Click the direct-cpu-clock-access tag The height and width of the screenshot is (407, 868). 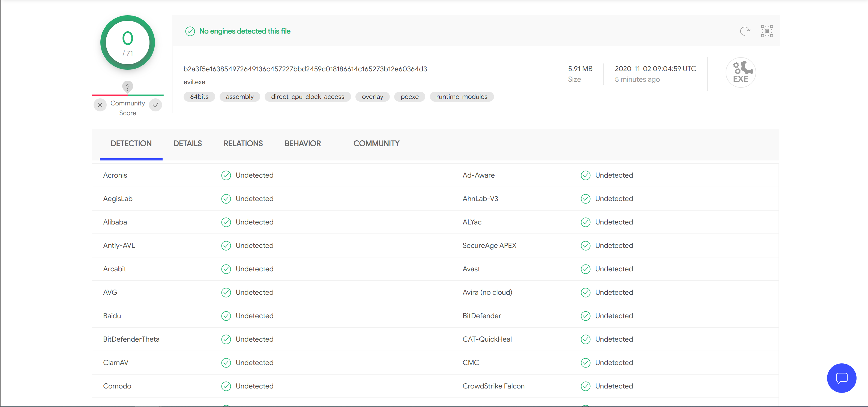click(307, 97)
